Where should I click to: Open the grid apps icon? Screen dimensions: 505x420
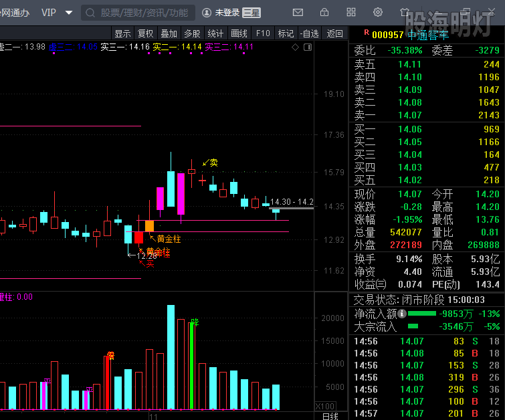point(351,13)
